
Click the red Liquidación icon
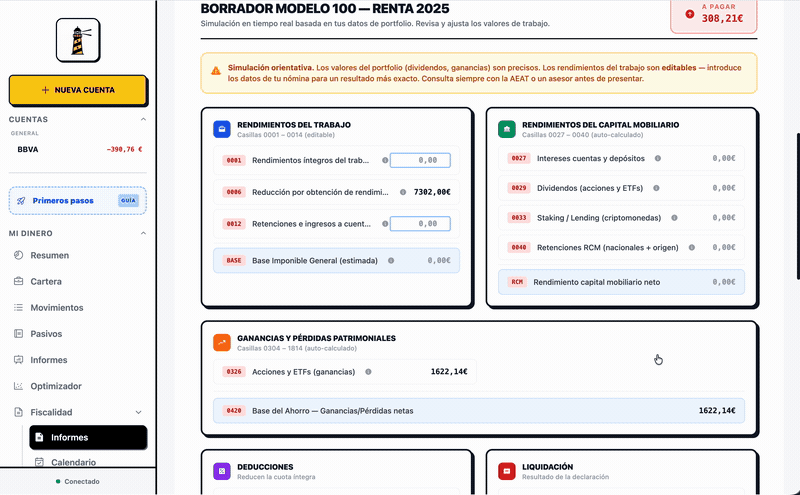(507, 471)
